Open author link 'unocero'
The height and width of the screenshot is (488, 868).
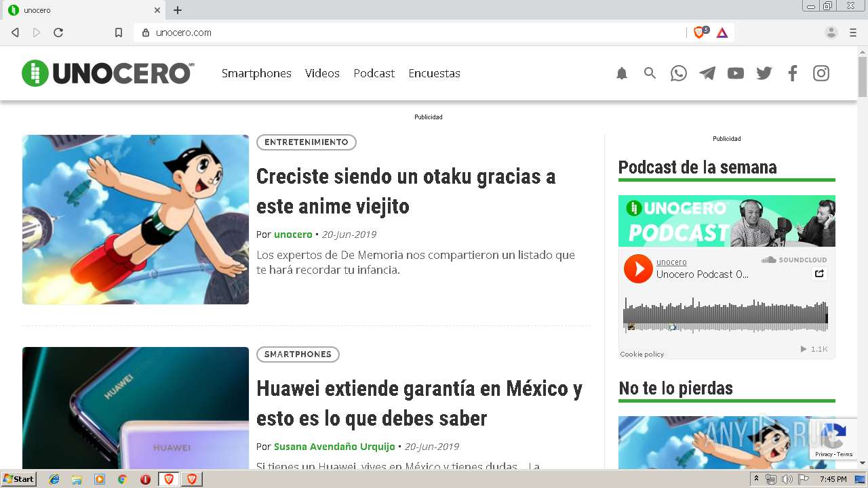[293, 235]
